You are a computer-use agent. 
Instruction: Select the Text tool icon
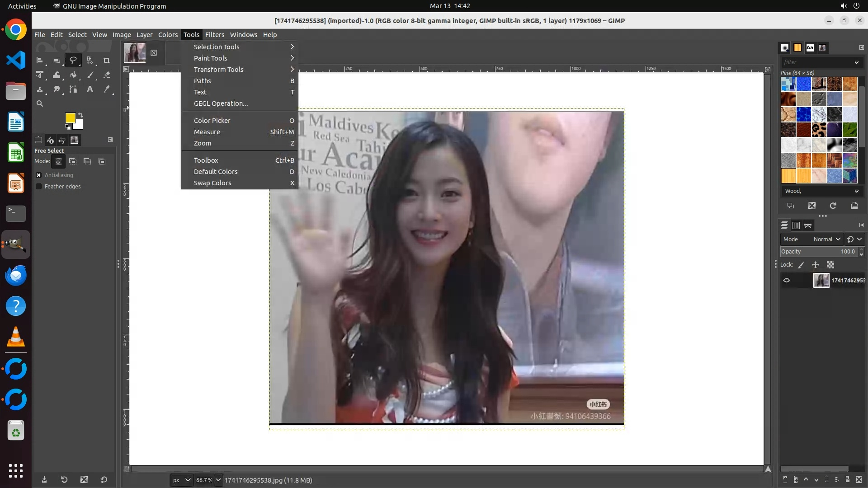90,89
